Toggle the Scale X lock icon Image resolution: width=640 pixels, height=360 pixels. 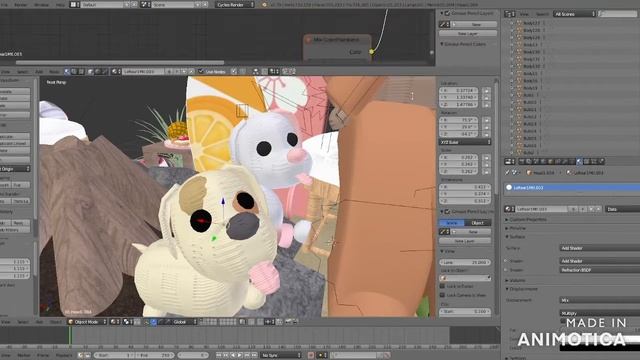coord(487,157)
